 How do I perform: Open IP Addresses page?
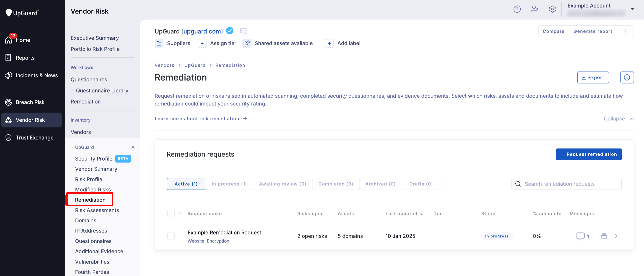pyautogui.click(x=91, y=231)
